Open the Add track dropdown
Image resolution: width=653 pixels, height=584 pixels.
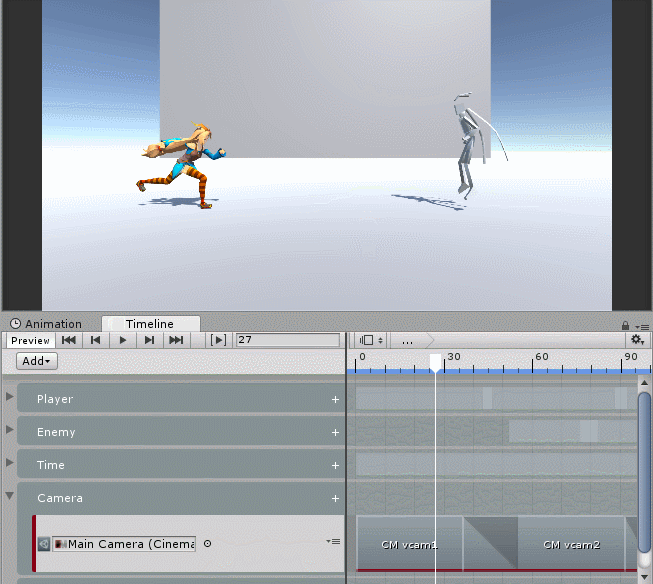pos(37,361)
